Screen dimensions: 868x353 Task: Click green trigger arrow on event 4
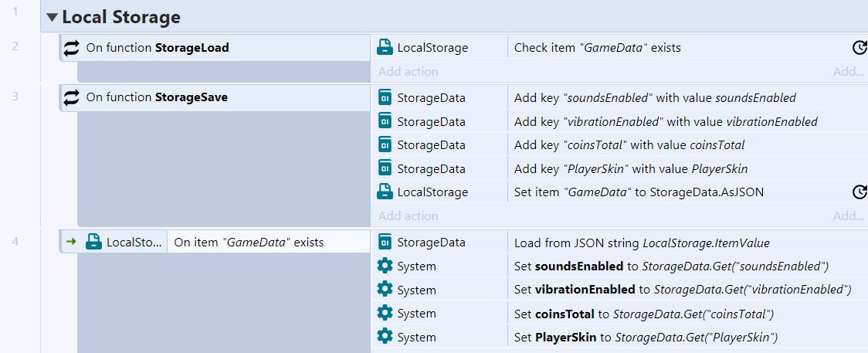tap(71, 242)
